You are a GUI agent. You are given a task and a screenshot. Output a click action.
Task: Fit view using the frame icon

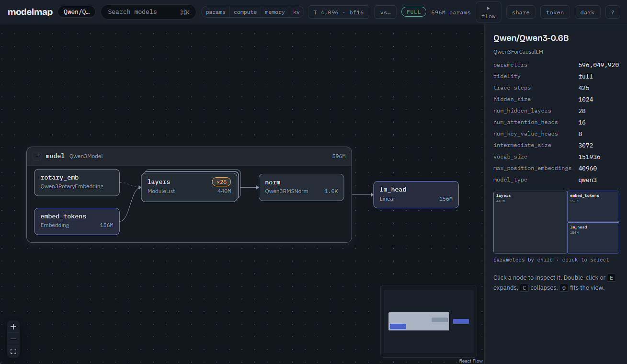pyautogui.click(x=13, y=351)
